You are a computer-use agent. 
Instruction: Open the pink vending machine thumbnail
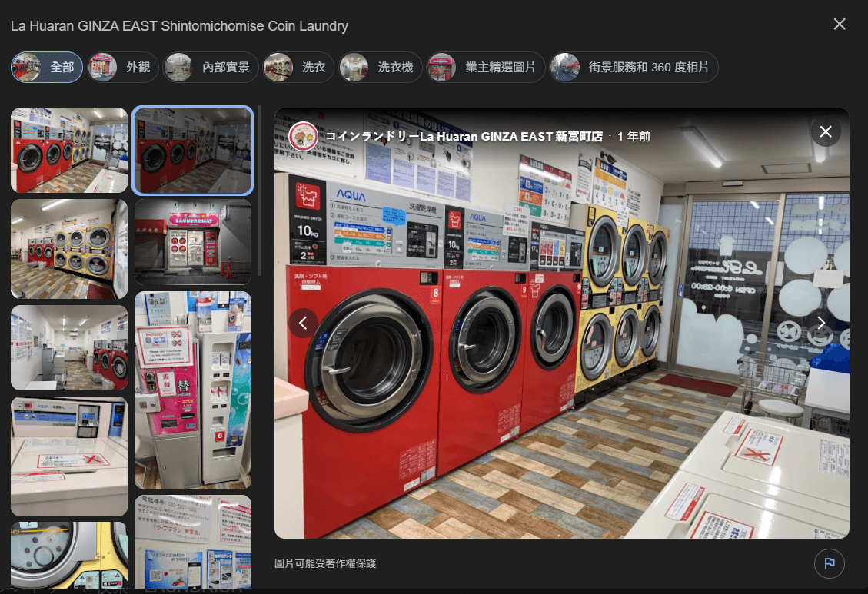click(x=193, y=390)
